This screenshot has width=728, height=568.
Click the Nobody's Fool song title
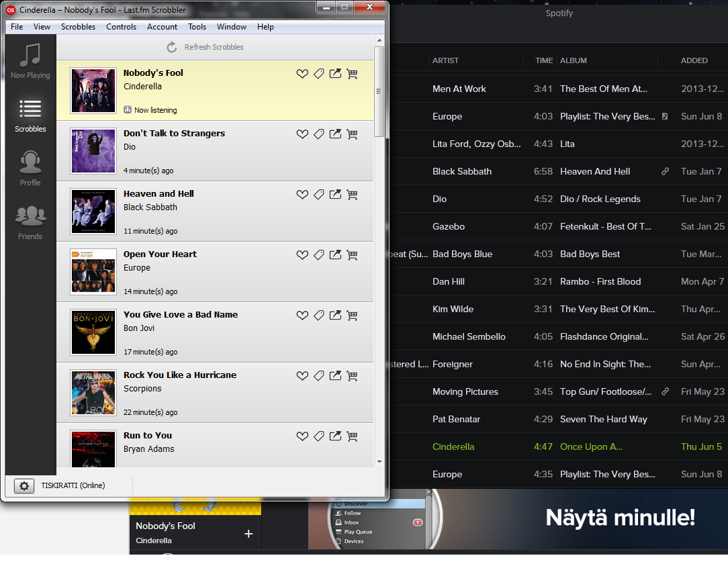point(153,73)
